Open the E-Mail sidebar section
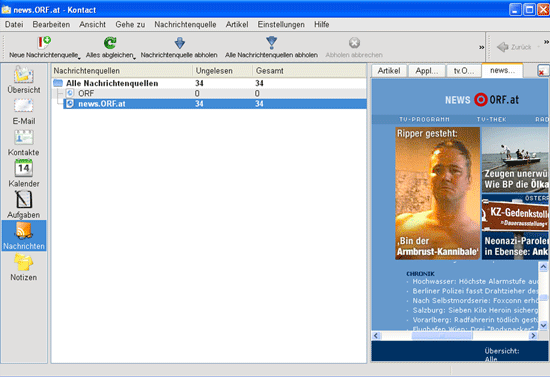The width and height of the screenshot is (550, 377). tap(24, 112)
